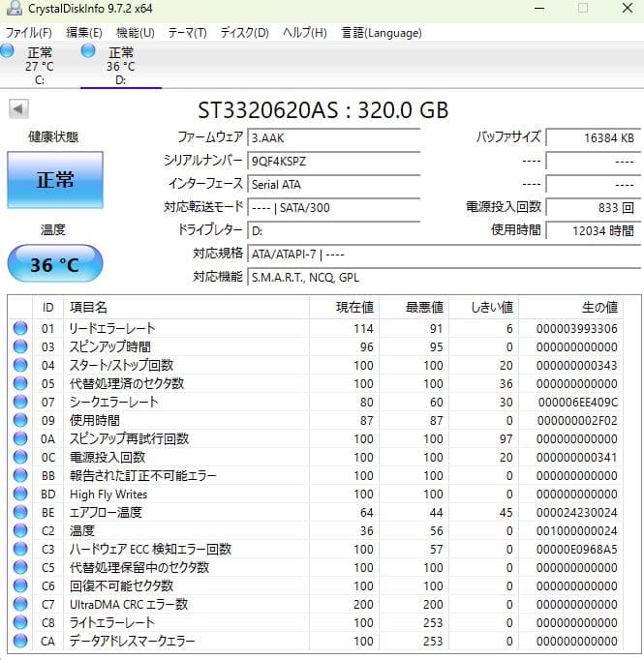Click the status icon of row 03 スピンアップ時間

click(20, 346)
